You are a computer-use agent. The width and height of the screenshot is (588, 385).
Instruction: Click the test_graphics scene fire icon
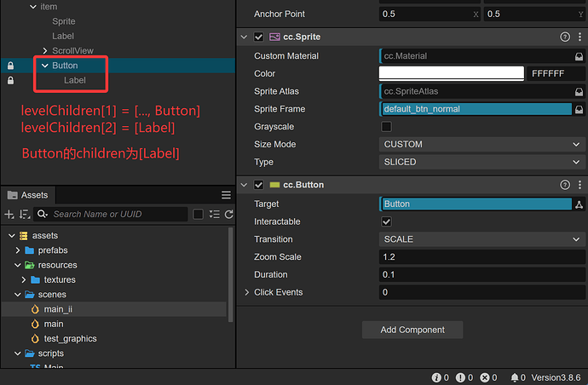(x=35, y=338)
